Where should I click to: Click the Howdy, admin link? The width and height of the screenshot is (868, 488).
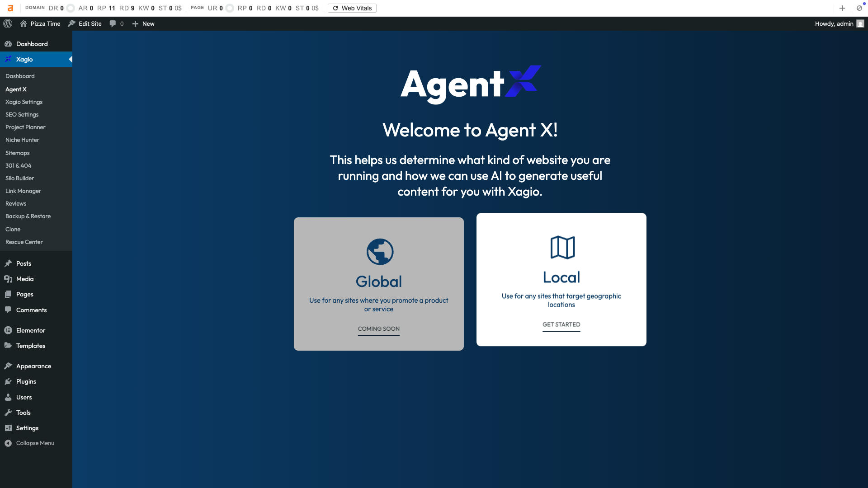(839, 23)
